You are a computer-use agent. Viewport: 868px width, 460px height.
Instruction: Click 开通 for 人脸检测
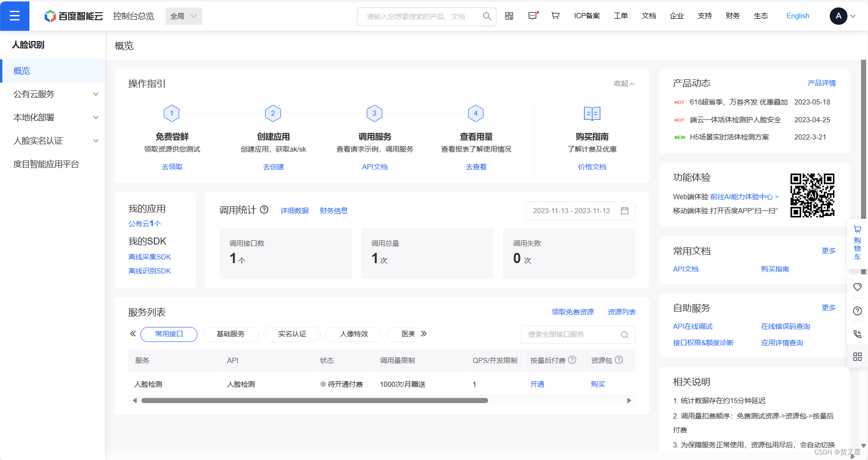tap(537, 384)
